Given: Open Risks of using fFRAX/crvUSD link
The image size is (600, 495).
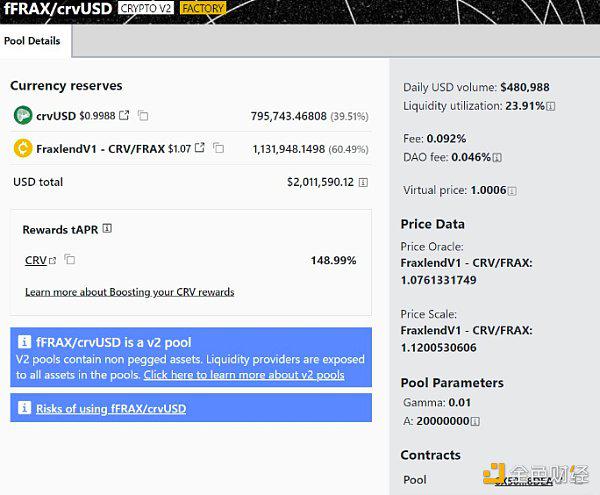Looking at the screenshot, I should (111, 409).
